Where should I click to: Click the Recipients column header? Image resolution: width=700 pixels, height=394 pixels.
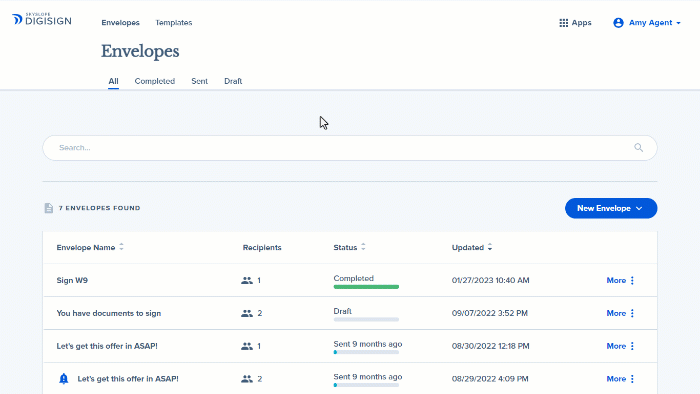(x=262, y=247)
